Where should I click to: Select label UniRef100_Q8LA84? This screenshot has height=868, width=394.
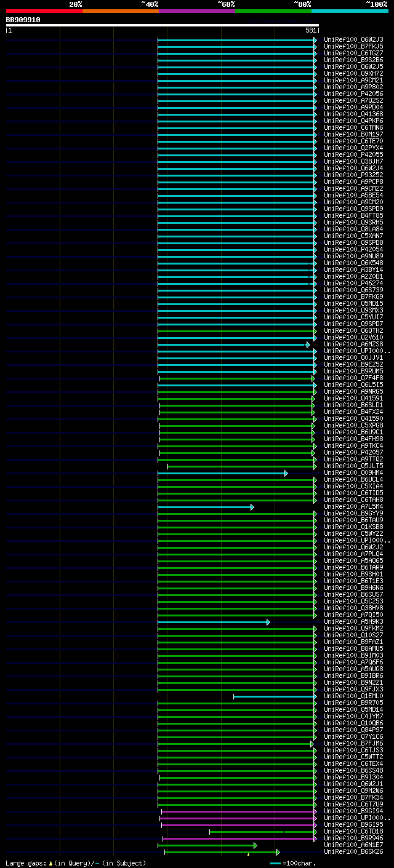tap(353, 229)
